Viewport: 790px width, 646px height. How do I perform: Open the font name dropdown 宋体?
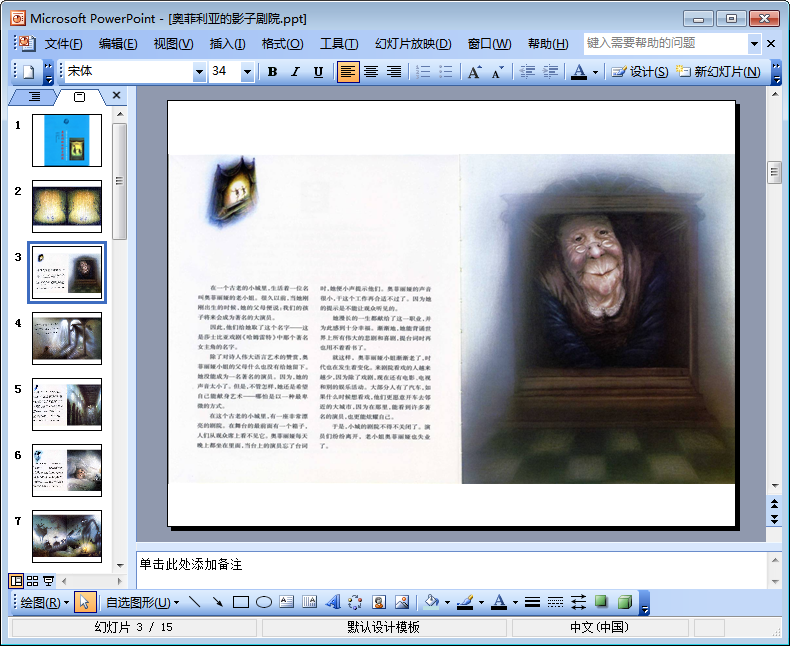(x=200, y=72)
